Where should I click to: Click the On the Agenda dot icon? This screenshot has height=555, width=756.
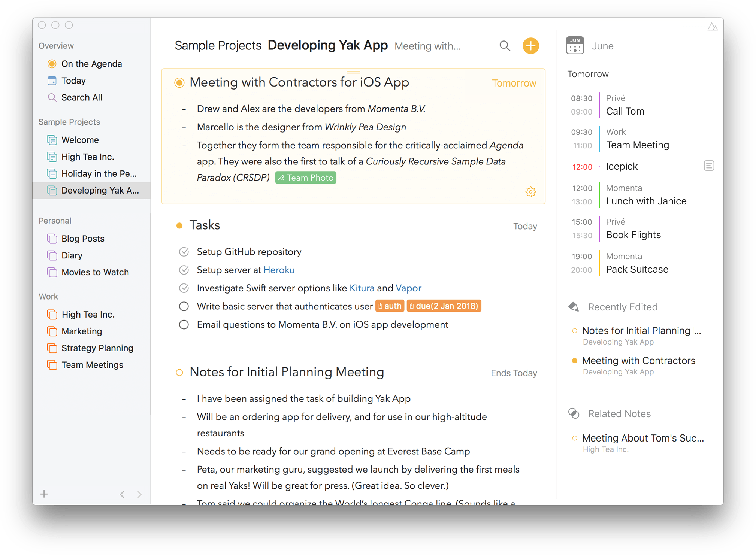[52, 64]
